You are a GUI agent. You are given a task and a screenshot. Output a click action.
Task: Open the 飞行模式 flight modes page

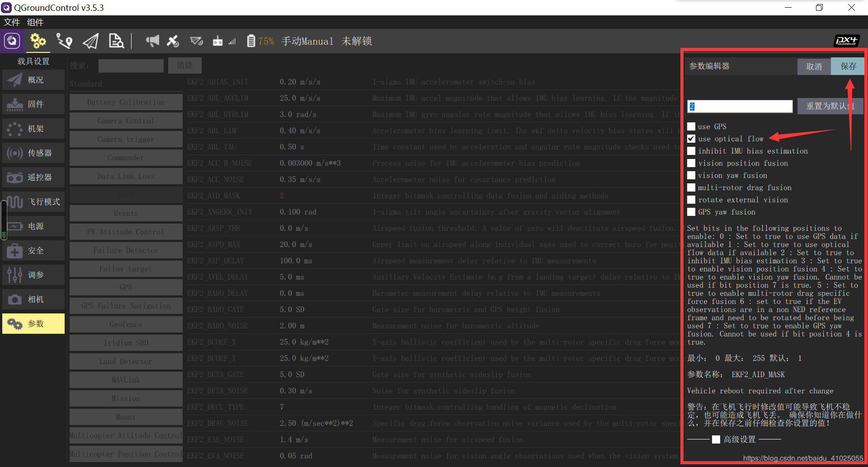(x=33, y=202)
